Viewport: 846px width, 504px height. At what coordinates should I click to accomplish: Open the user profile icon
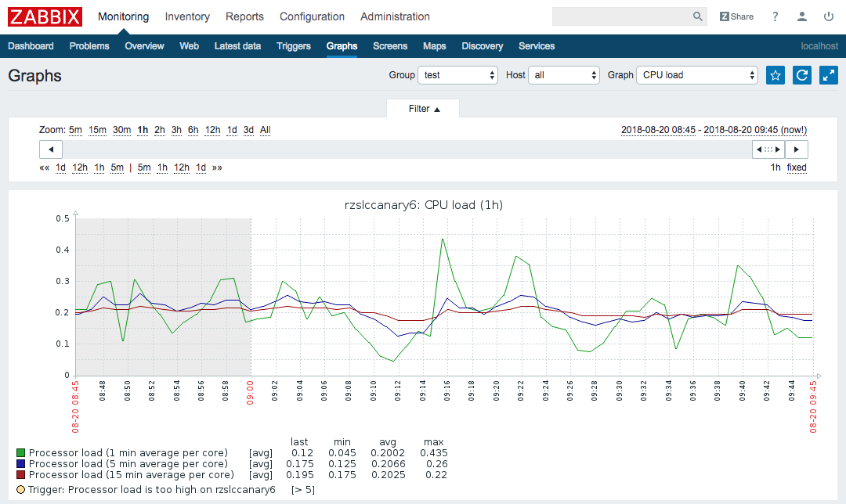coord(801,16)
